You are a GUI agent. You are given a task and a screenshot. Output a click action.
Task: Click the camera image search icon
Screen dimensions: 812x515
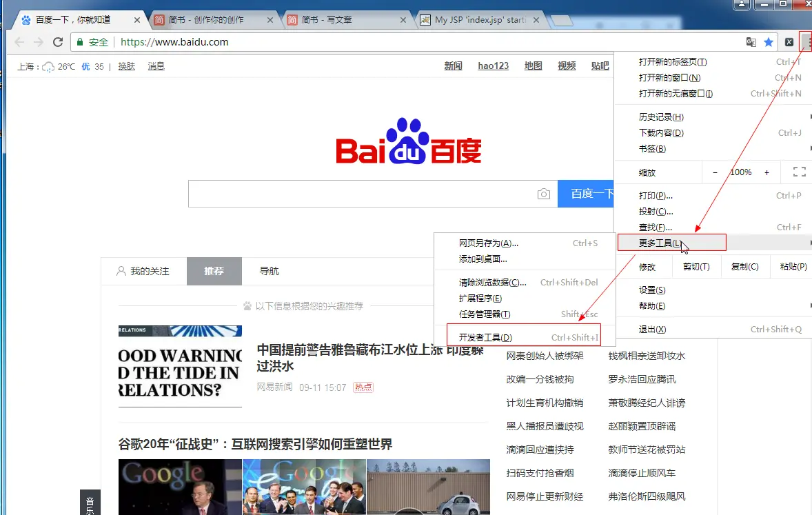pos(544,194)
